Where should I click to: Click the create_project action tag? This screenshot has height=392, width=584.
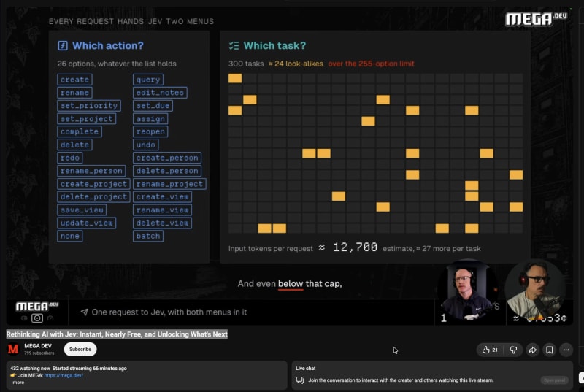point(93,184)
